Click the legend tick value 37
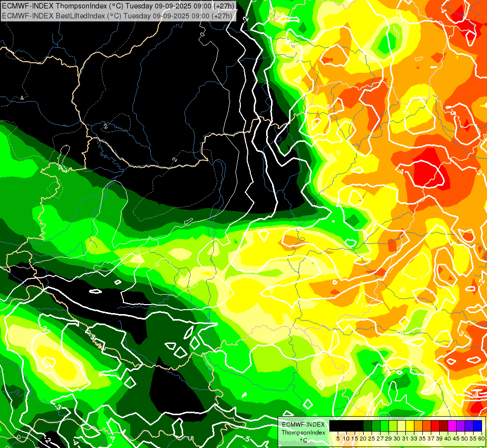The width and height of the screenshot is (487, 448). click(431, 439)
